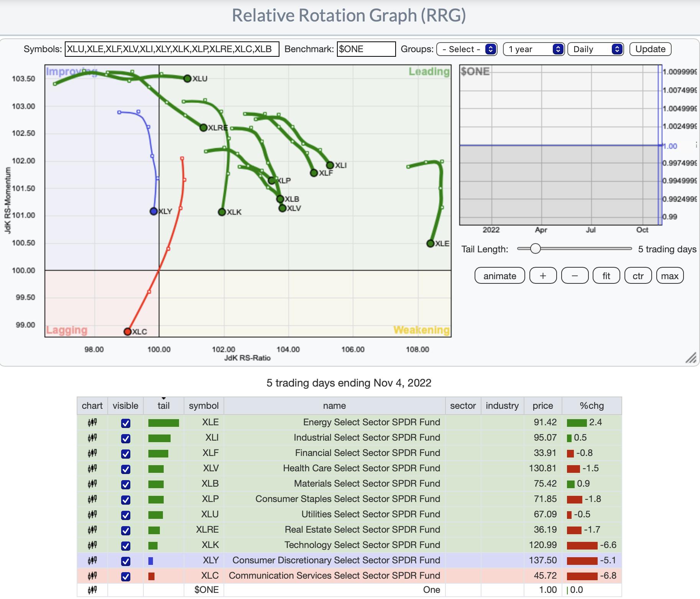Click the red XLC endpoint on graph

point(127,331)
